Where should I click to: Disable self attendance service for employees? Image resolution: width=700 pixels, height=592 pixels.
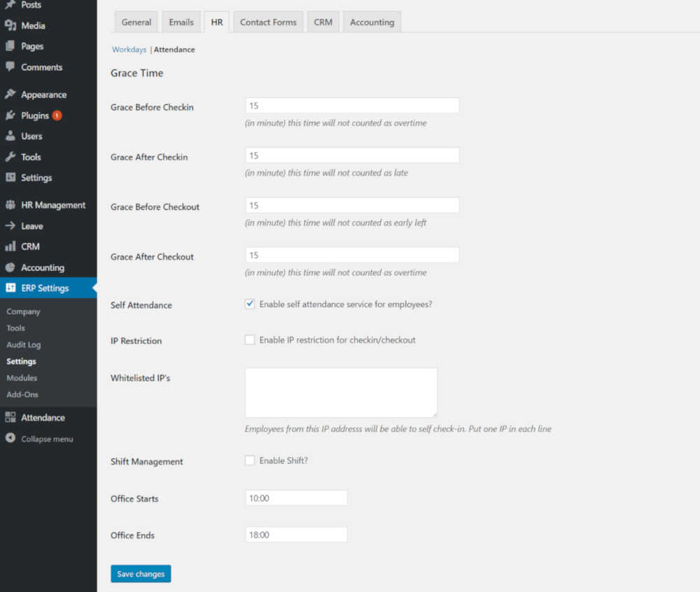point(249,303)
